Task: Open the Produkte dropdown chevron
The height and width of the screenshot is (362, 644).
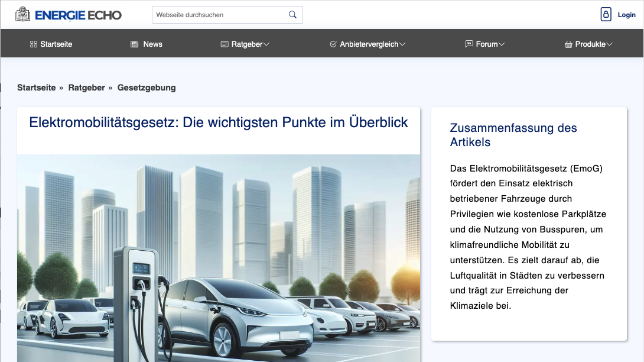Action: coord(610,44)
